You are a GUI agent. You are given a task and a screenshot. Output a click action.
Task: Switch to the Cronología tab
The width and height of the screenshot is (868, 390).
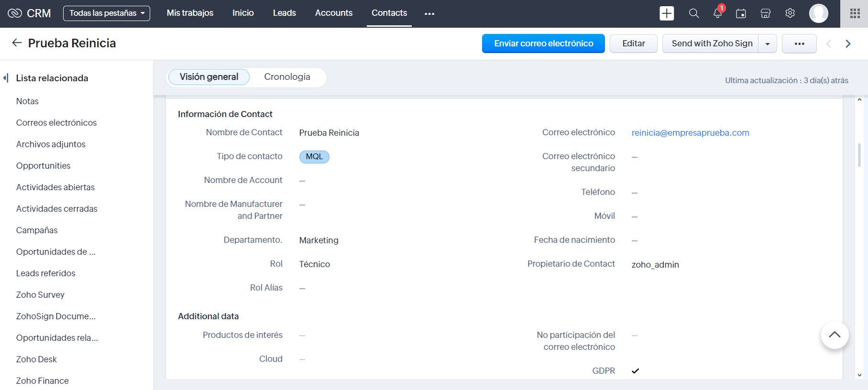[287, 77]
